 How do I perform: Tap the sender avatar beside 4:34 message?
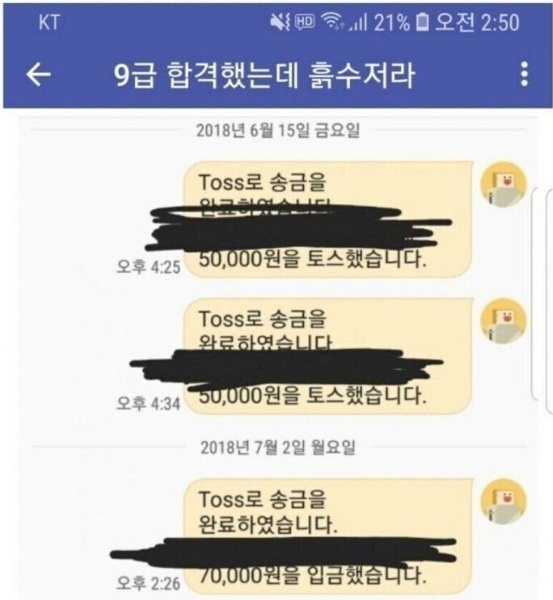point(504,321)
